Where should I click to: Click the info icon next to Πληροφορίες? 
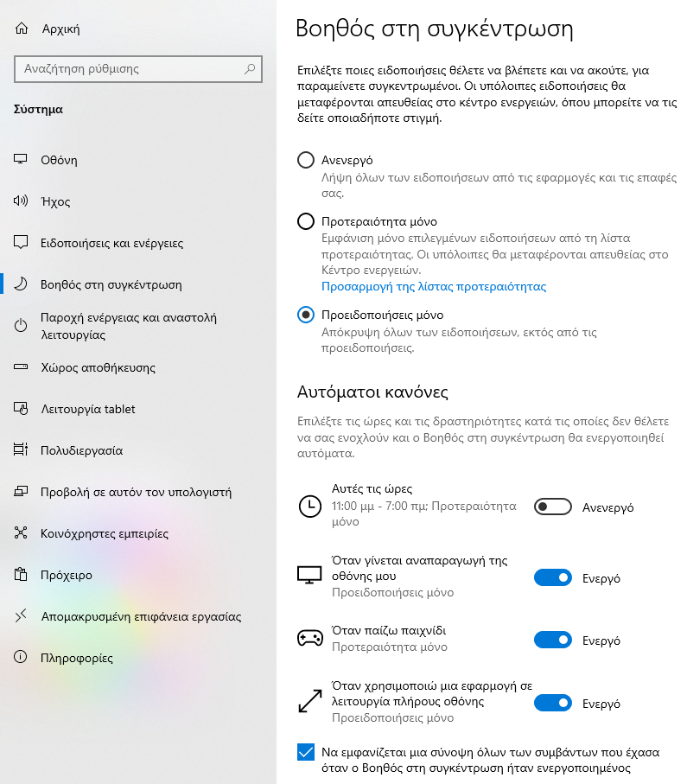[21, 657]
